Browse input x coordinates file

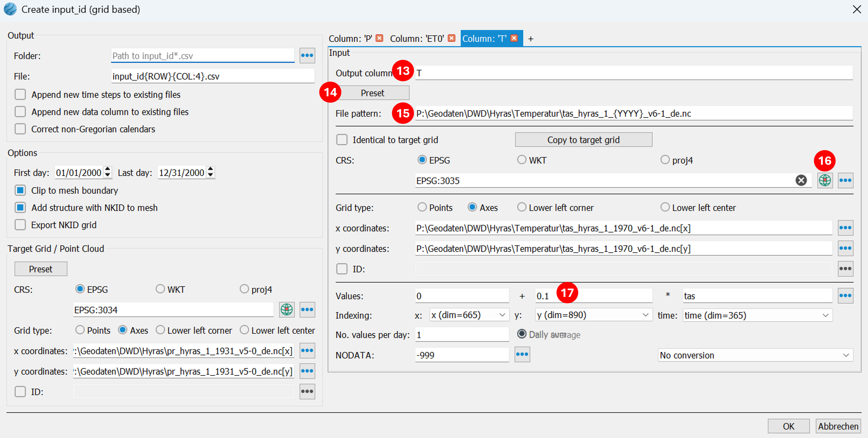(845, 228)
